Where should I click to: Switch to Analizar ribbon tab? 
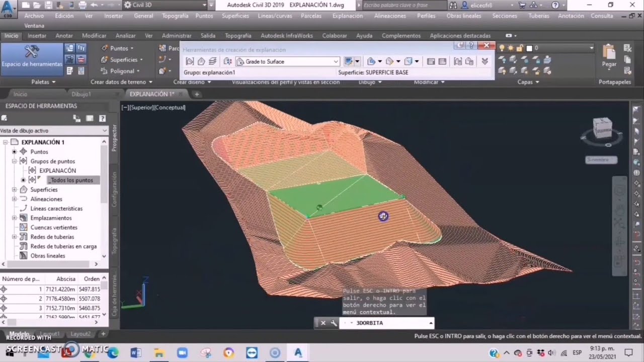[125, 36]
